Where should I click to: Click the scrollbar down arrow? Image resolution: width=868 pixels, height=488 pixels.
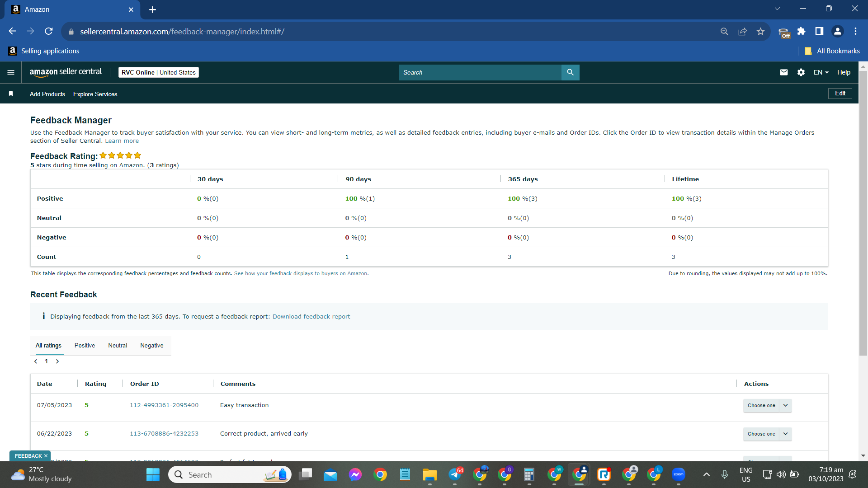tap(863, 456)
